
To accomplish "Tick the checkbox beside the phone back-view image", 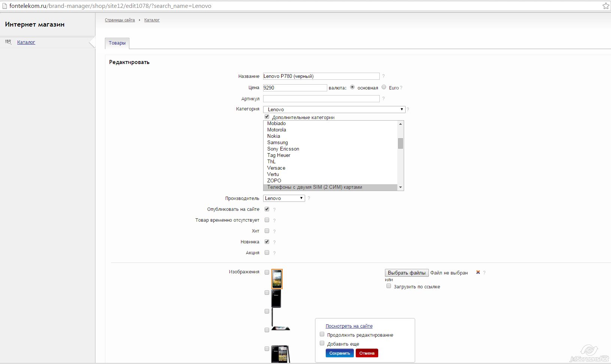I will click(267, 292).
